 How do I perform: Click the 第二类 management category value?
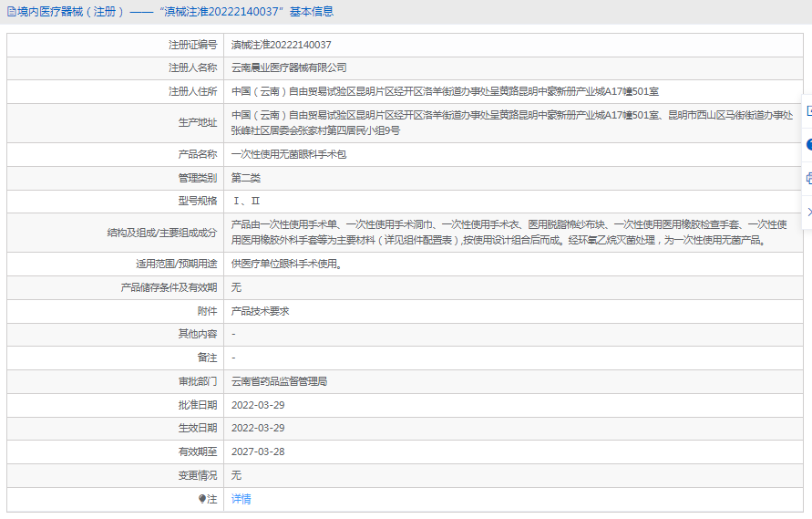pyautogui.click(x=246, y=178)
